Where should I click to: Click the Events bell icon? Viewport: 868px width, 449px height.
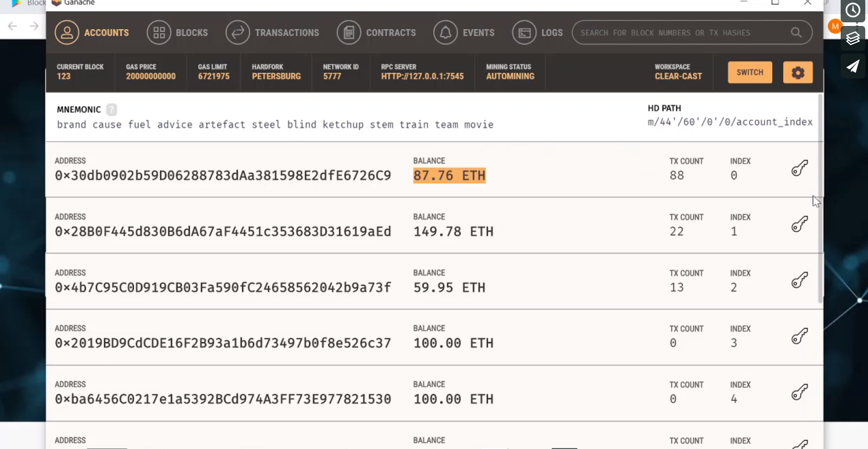coord(446,33)
